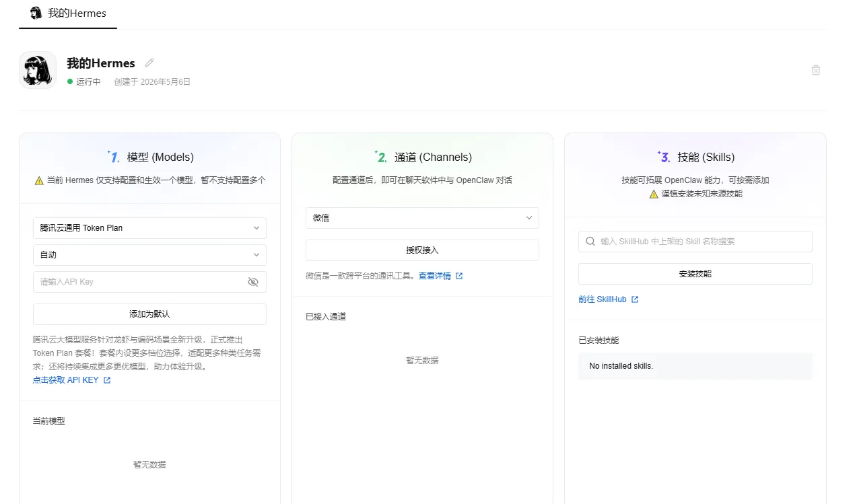Click the search magnifier icon in SkillHub field
This screenshot has height=504, width=855.
(590, 242)
